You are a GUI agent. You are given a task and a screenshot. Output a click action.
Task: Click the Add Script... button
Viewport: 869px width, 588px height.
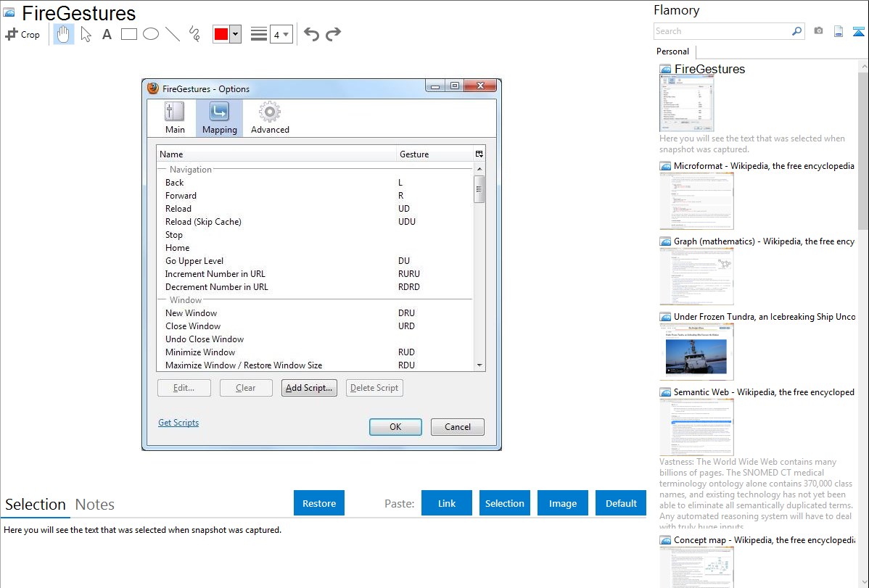click(x=309, y=388)
